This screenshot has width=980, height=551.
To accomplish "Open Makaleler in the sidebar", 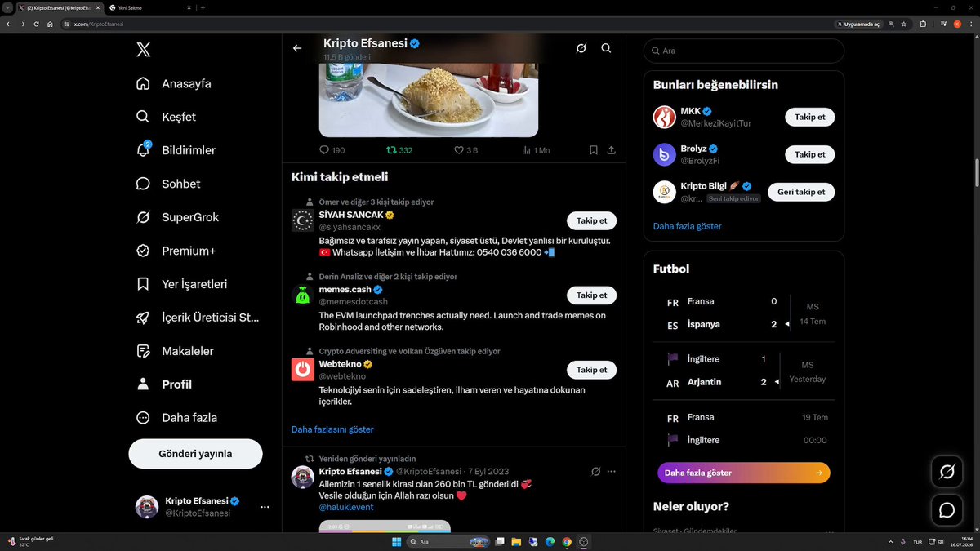I will click(175, 351).
